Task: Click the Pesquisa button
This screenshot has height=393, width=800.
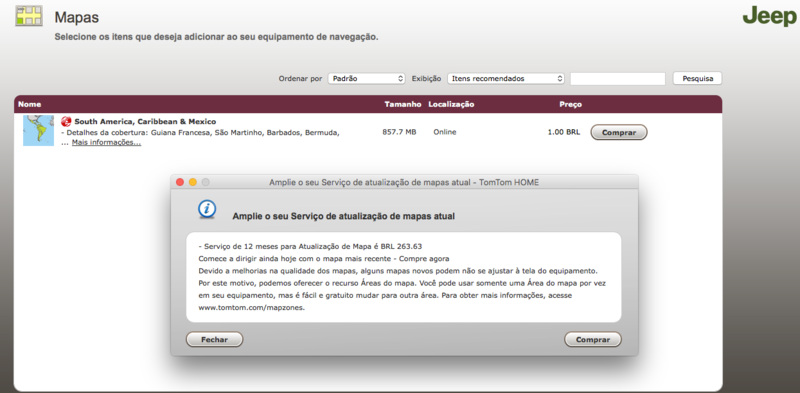Action: point(697,79)
